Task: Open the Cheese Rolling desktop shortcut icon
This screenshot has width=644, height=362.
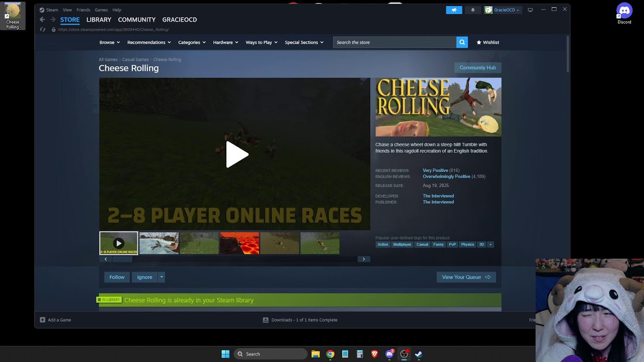Action: pos(13,16)
